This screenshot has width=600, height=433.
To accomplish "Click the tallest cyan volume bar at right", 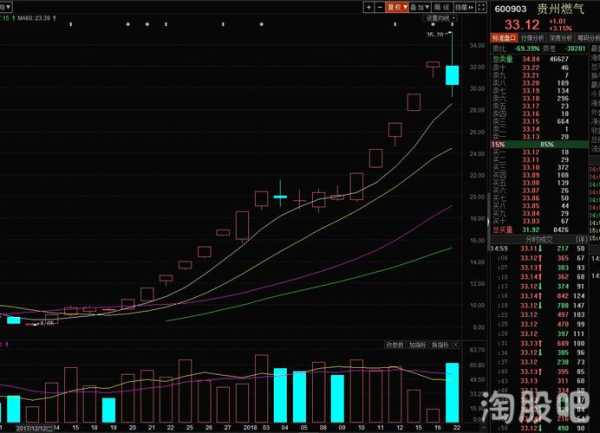I will [x=452, y=392].
